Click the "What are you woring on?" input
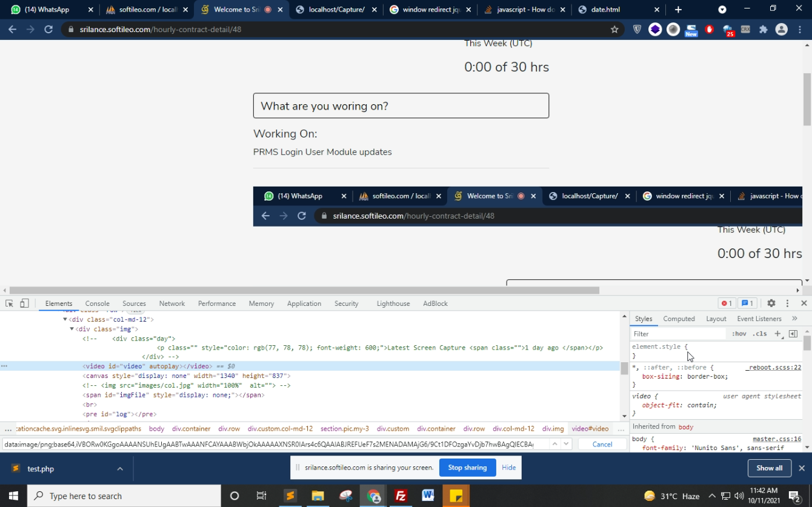Image resolution: width=812 pixels, height=507 pixels. coord(401,106)
